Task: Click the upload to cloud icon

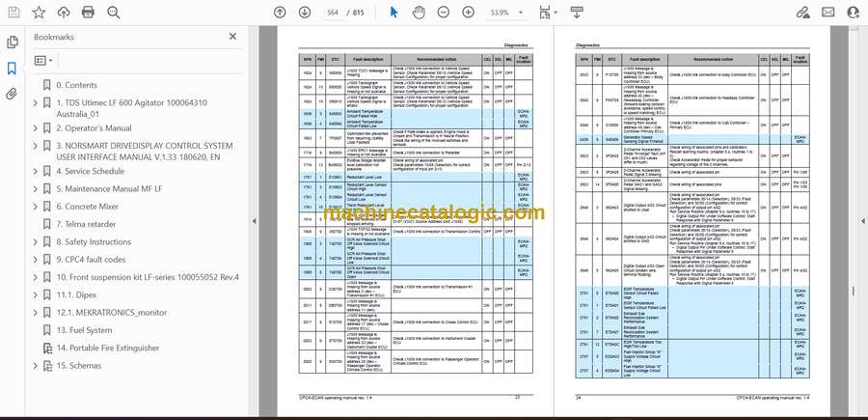Action: 64,13
